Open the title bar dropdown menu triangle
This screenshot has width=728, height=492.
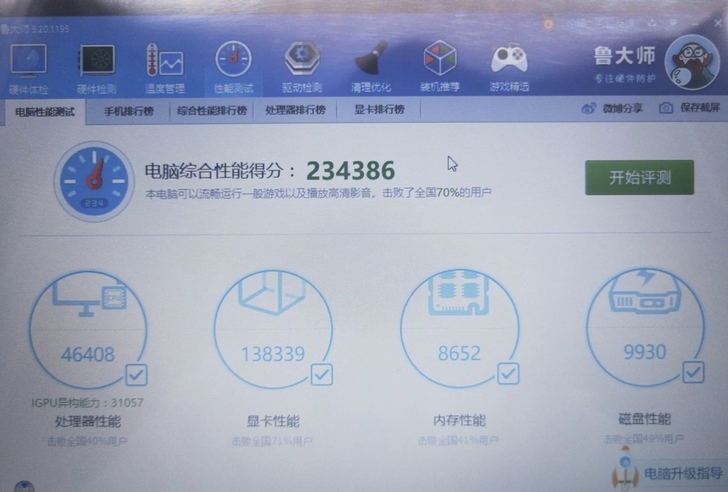pyautogui.click(x=673, y=22)
